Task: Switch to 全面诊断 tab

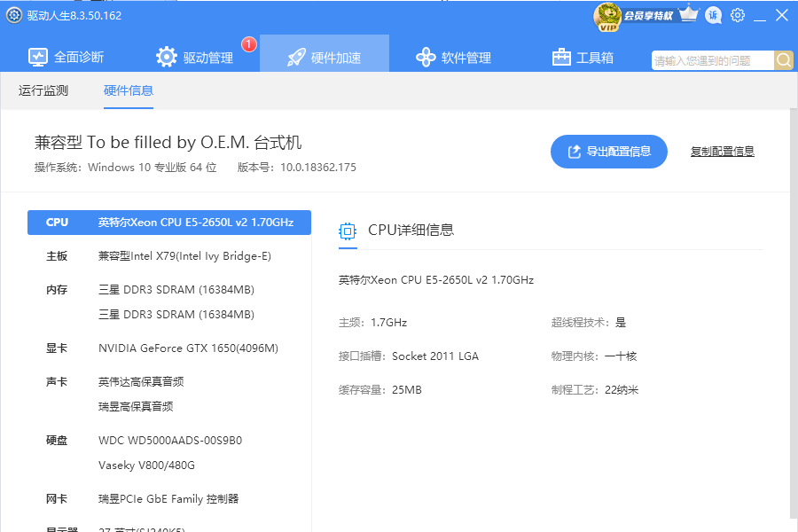Action: [x=66, y=57]
